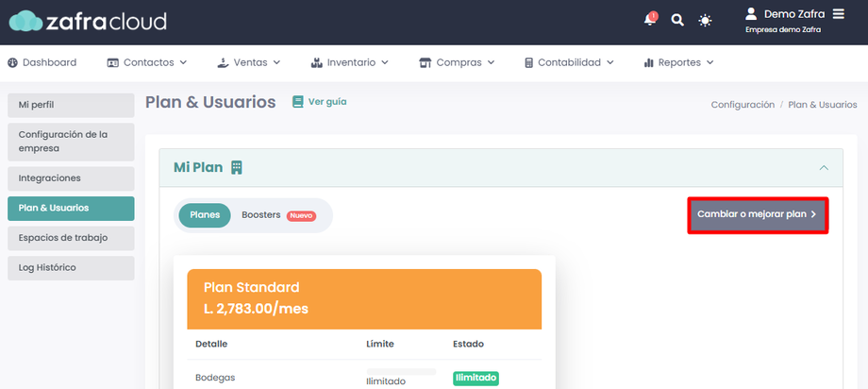Open Log Histórico in sidebar
The image size is (868, 389).
tap(71, 267)
